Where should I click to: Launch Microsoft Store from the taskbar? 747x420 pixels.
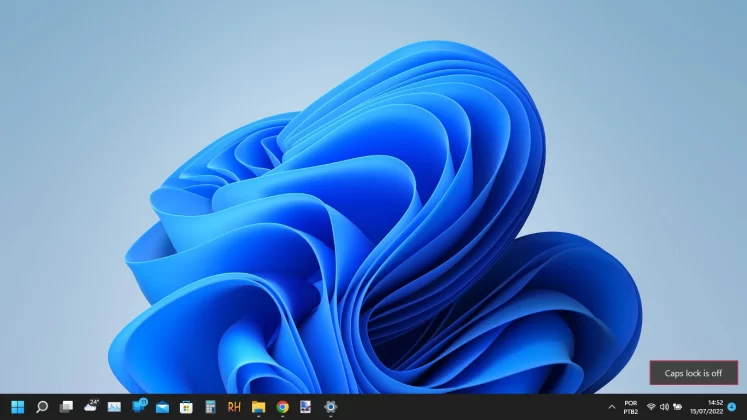[186, 407]
